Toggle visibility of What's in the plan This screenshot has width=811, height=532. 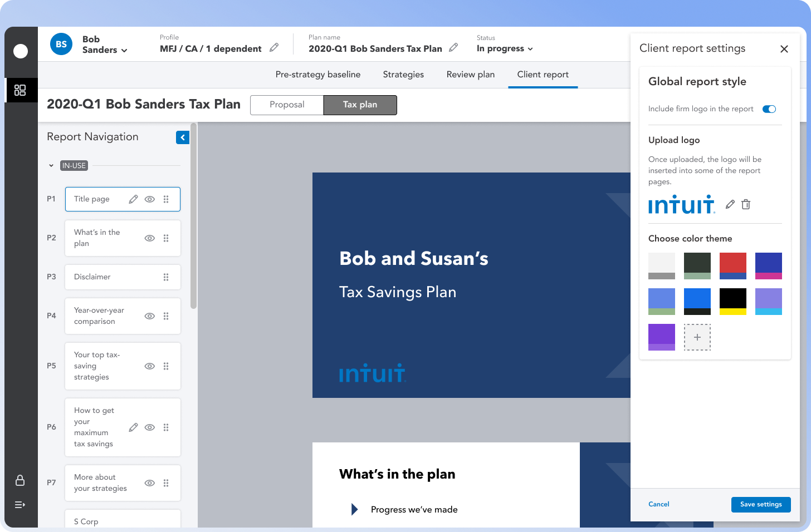point(150,238)
